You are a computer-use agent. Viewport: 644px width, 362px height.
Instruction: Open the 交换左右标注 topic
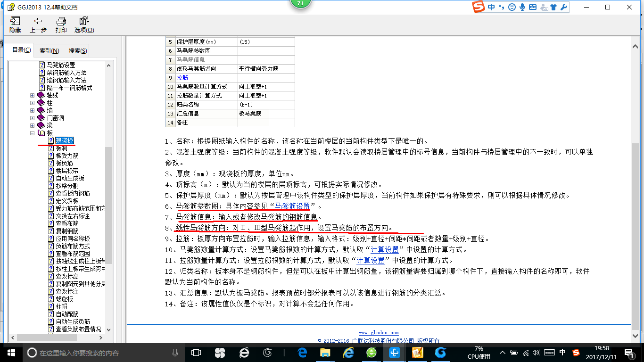(73, 216)
